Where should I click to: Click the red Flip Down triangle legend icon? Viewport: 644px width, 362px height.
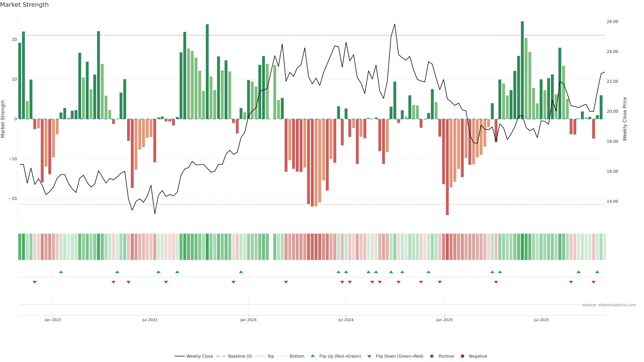(x=369, y=356)
